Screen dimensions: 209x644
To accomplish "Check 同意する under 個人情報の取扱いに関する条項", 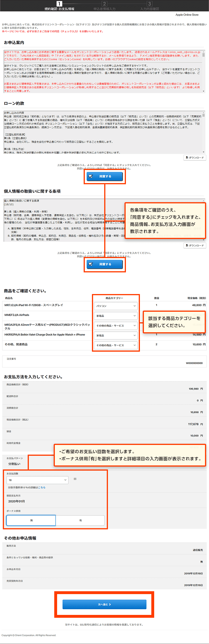I will click(105, 264).
